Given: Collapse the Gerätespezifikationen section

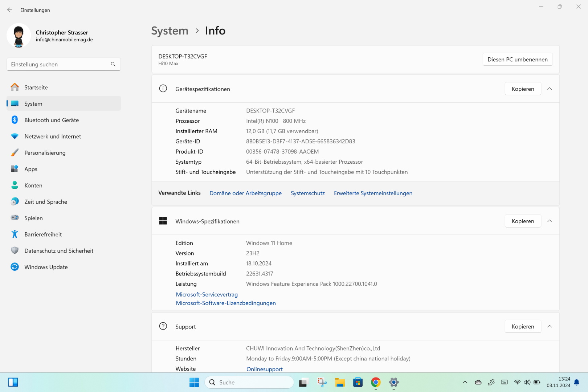Looking at the screenshot, I should (550, 89).
